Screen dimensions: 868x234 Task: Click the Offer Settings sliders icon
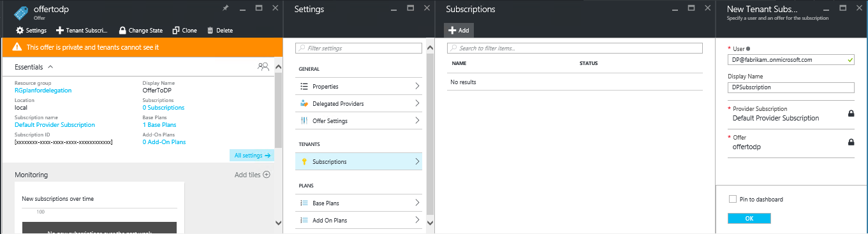tap(305, 121)
